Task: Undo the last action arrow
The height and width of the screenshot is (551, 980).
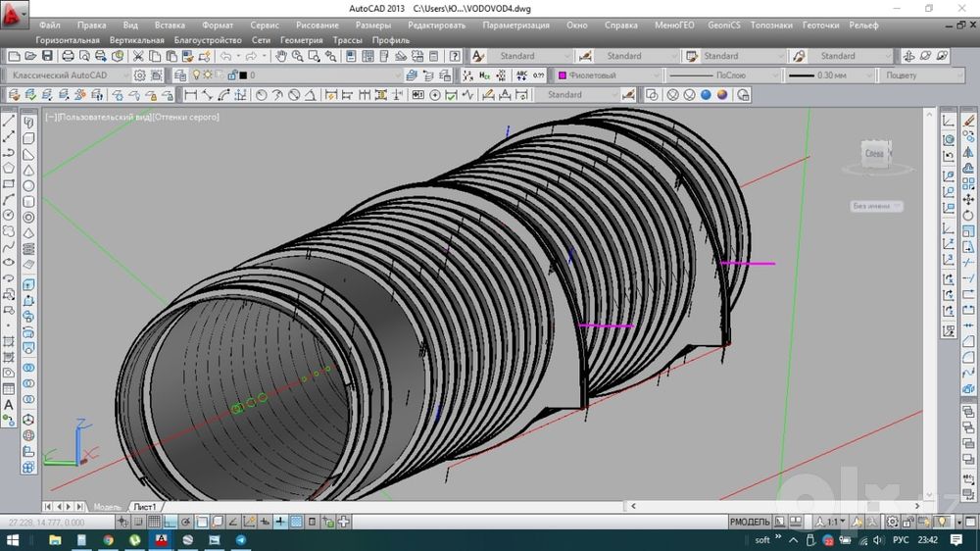Action: 225,56
